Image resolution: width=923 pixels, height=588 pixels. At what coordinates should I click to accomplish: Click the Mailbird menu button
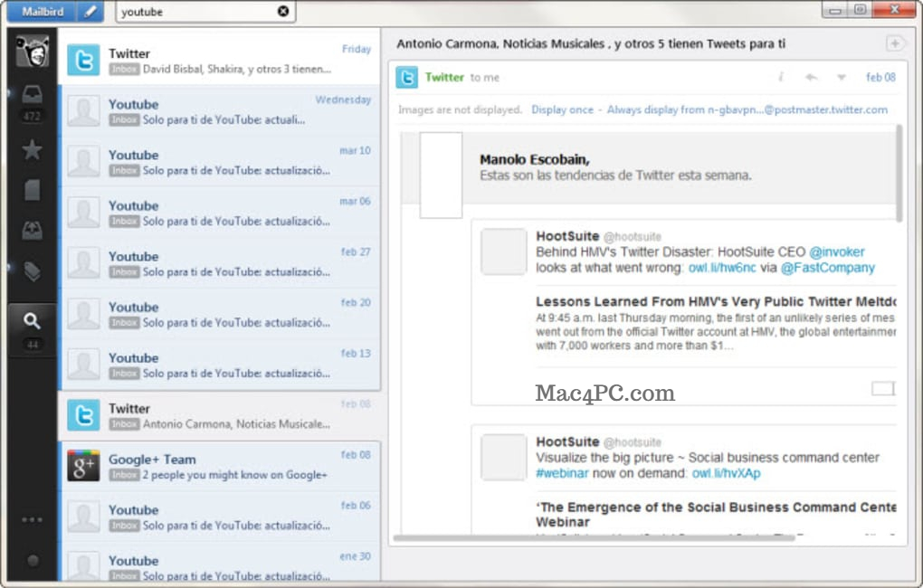tap(42, 11)
